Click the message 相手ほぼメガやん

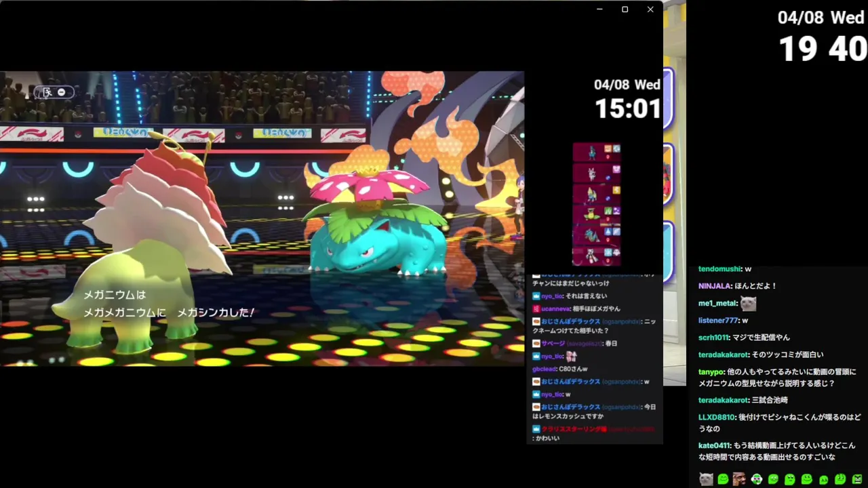tap(597, 309)
